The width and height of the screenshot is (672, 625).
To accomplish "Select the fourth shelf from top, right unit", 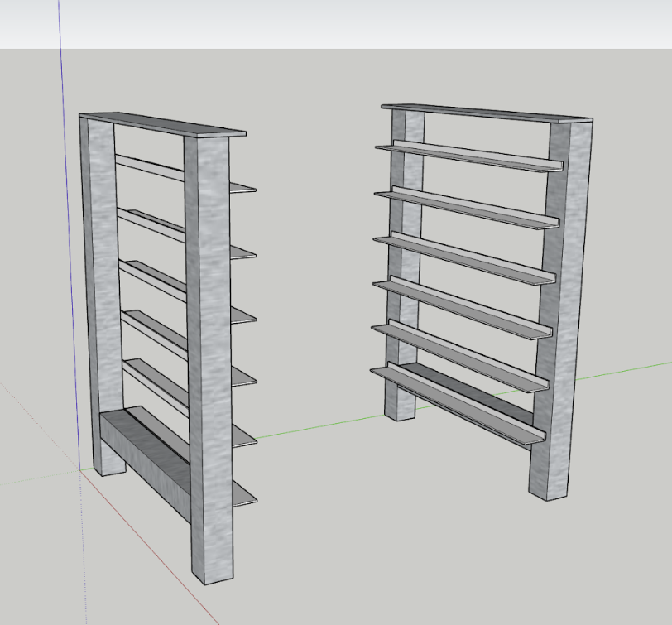I will tap(465, 305).
